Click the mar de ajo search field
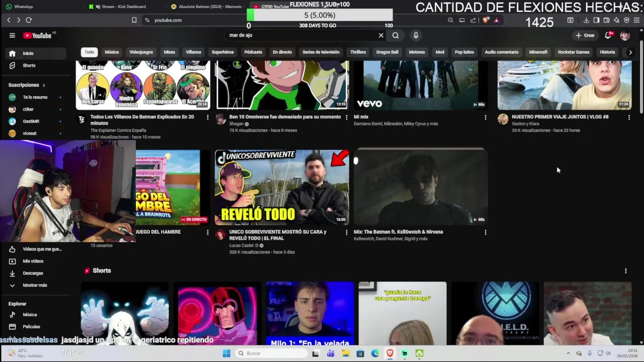 click(301, 35)
